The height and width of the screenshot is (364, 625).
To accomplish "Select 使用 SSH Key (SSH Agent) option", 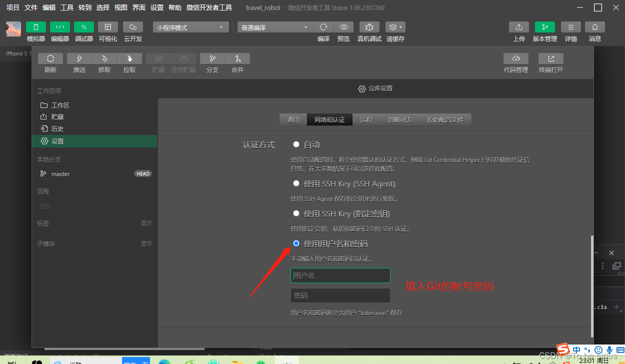I will tap(296, 183).
